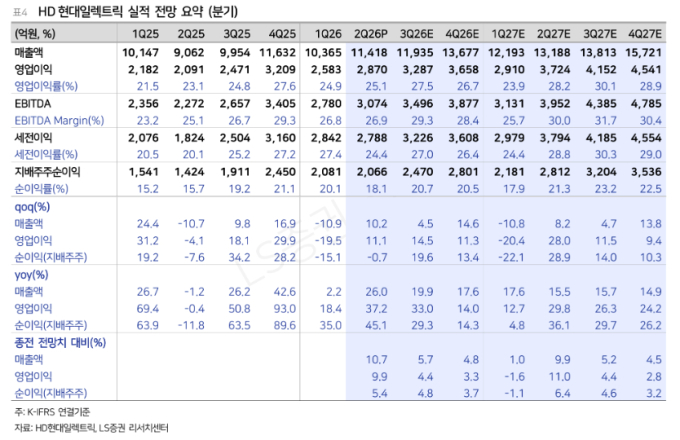Click the 1Q25 yoy operating profit value 69.4
Image resolution: width=680 pixels, height=440 pixels.
coord(148,309)
